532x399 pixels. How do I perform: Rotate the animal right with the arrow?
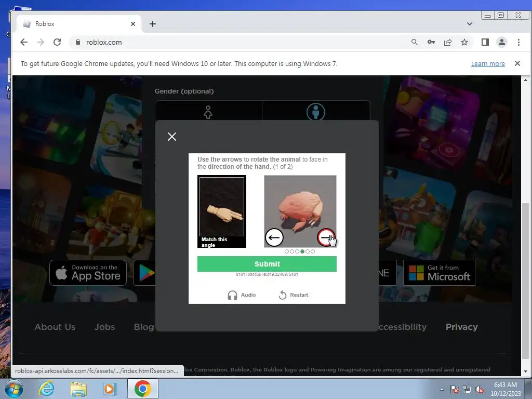click(x=326, y=237)
